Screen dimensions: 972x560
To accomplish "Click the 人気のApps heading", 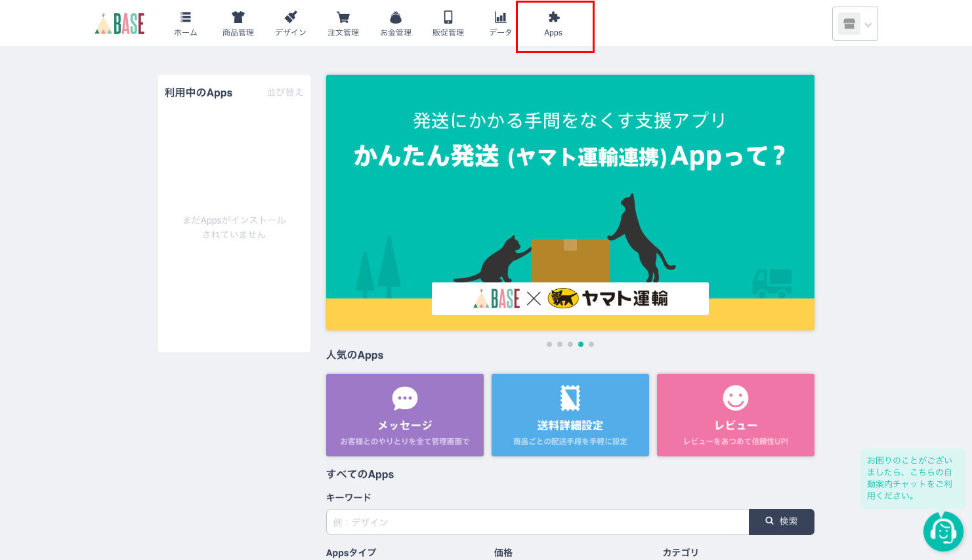I will [x=354, y=355].
